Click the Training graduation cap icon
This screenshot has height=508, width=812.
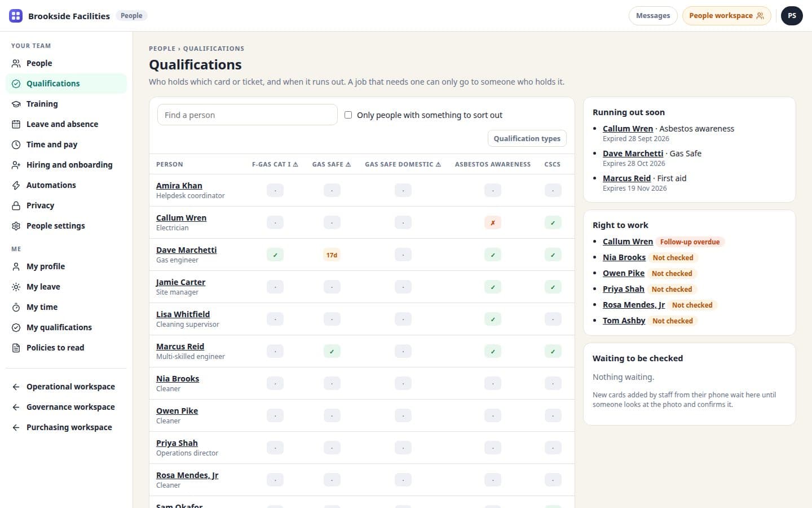click(x=16, y=104)
